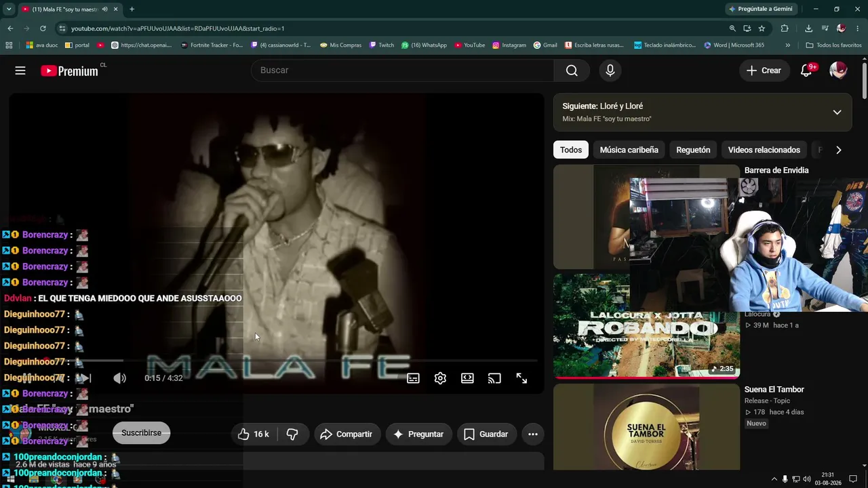The height and width of the screenshot is (488, 868).
Task: Dislike the video with thumbs down
Action: (x=292, y=434)
